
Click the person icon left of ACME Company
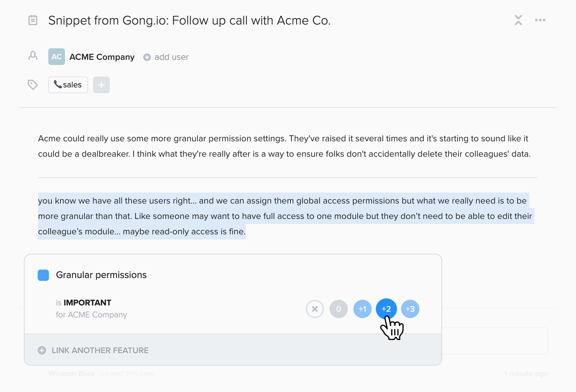(33, 56)
